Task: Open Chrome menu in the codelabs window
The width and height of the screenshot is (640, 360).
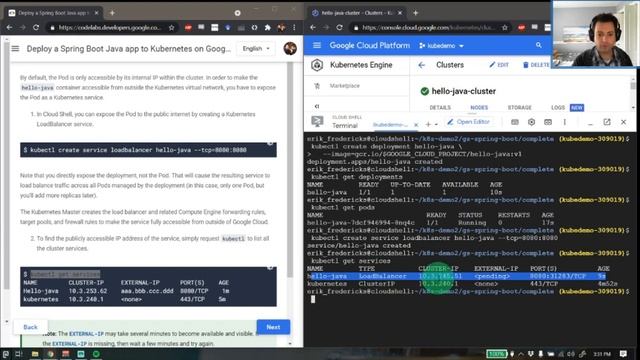Action: click(294, 27)
